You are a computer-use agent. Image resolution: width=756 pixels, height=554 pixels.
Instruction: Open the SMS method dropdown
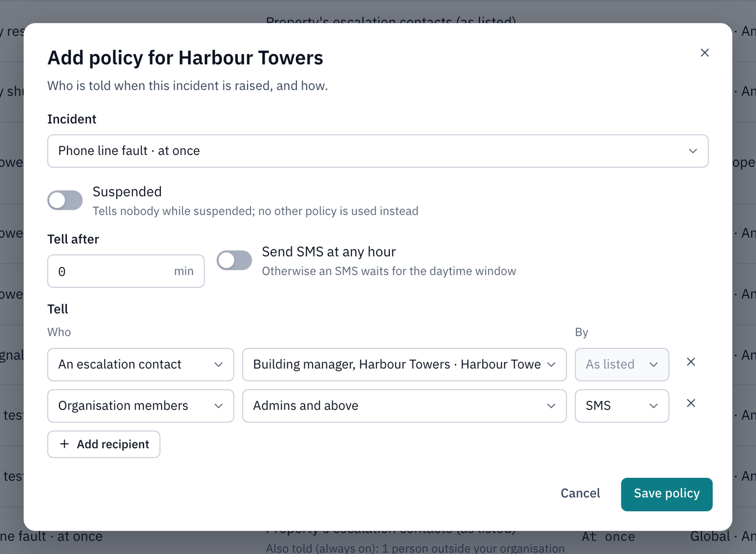[x=622, y=406]
